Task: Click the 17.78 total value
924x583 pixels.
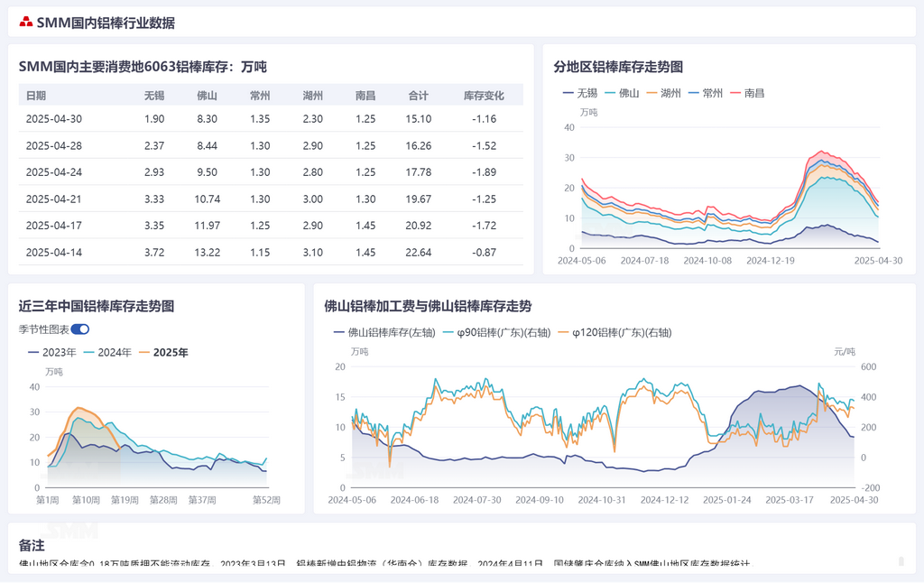Action: pos(419,172)
